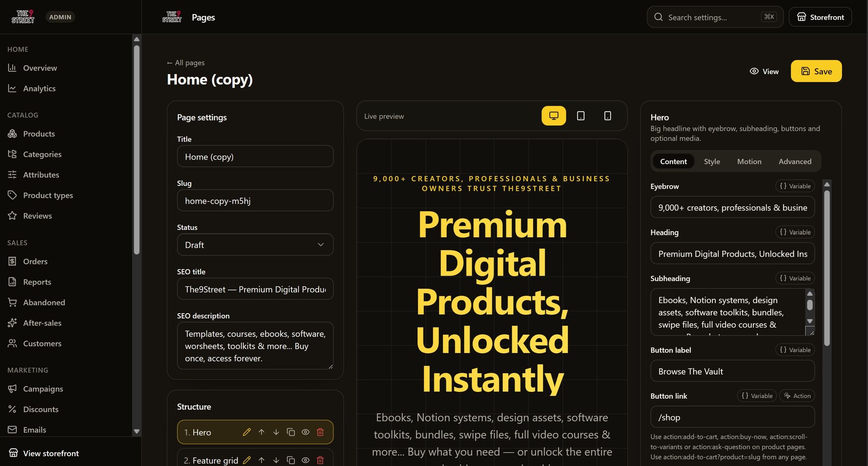Duplicate the Feature grid section
The height and width of the screenshot is (466, 868).
(x=291, y=460)
